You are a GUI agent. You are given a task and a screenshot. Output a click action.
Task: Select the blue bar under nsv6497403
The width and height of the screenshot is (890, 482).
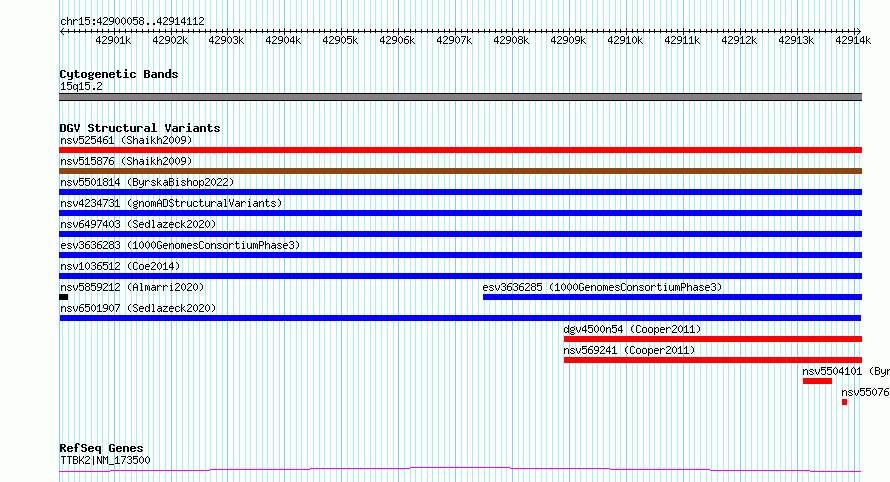coord(460,234)
